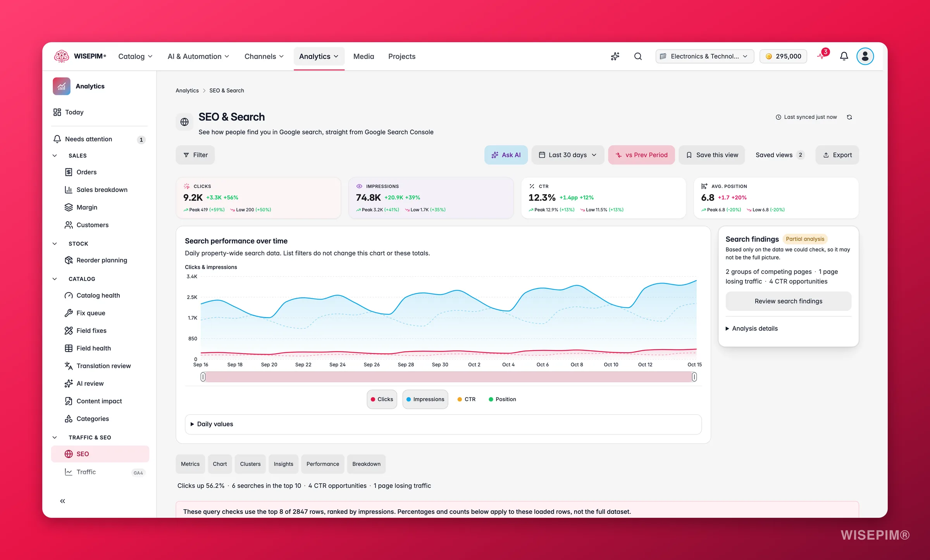
Task: Open Media in the top navigation
Action: point(363,56)
